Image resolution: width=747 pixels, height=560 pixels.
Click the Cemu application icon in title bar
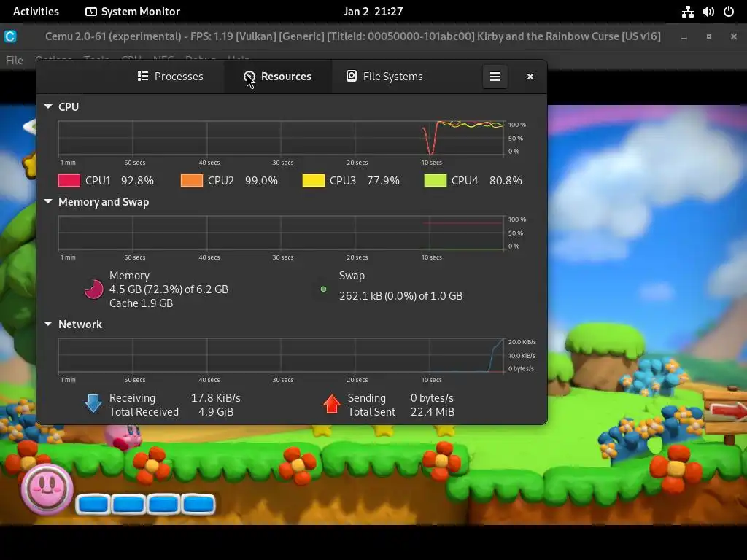pyautogui.click(x=10, y=36)
